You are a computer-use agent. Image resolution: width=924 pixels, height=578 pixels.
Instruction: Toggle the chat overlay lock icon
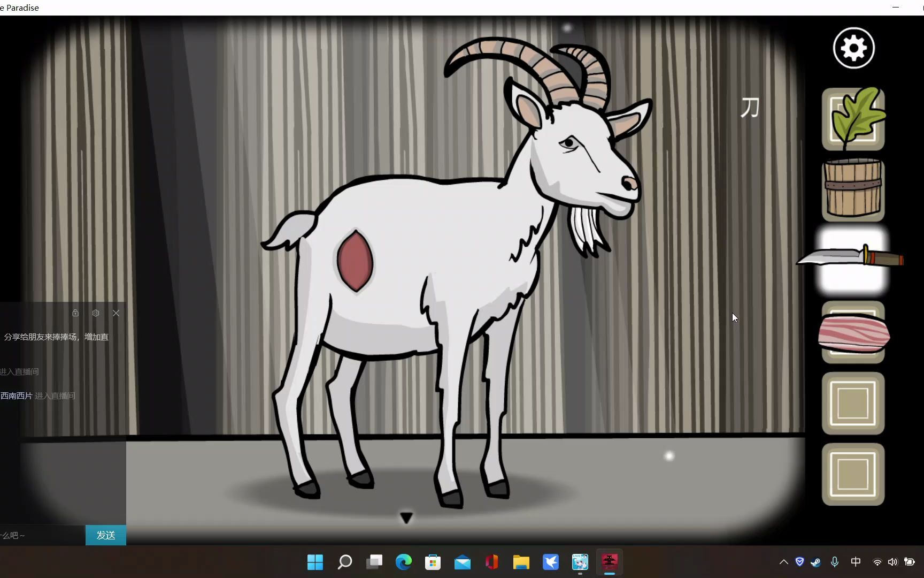tap(75, 313)
